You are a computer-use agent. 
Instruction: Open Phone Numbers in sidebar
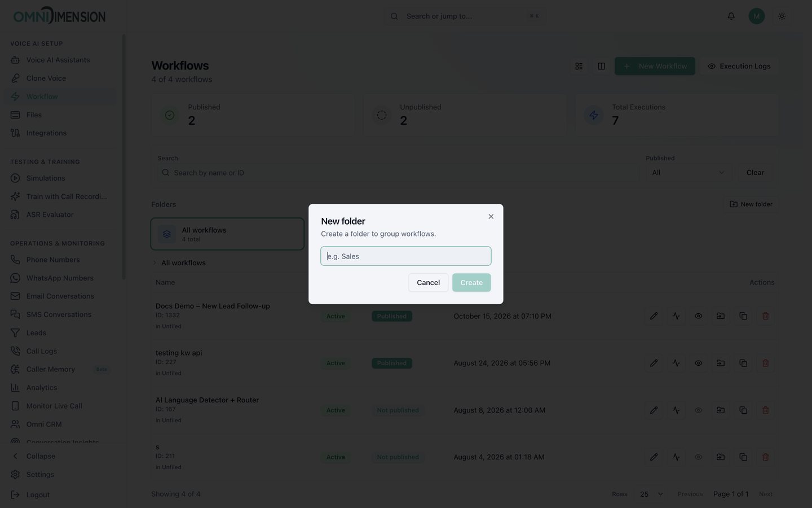[53, 260]
